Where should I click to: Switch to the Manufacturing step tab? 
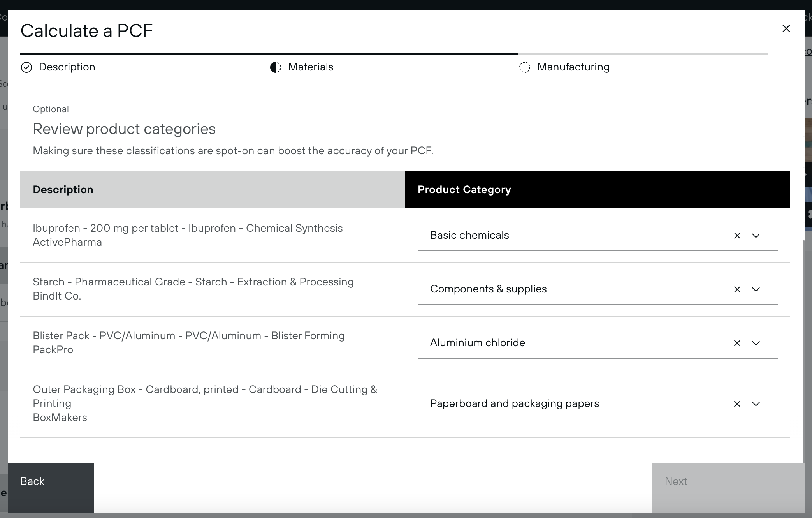pos(573,67)
